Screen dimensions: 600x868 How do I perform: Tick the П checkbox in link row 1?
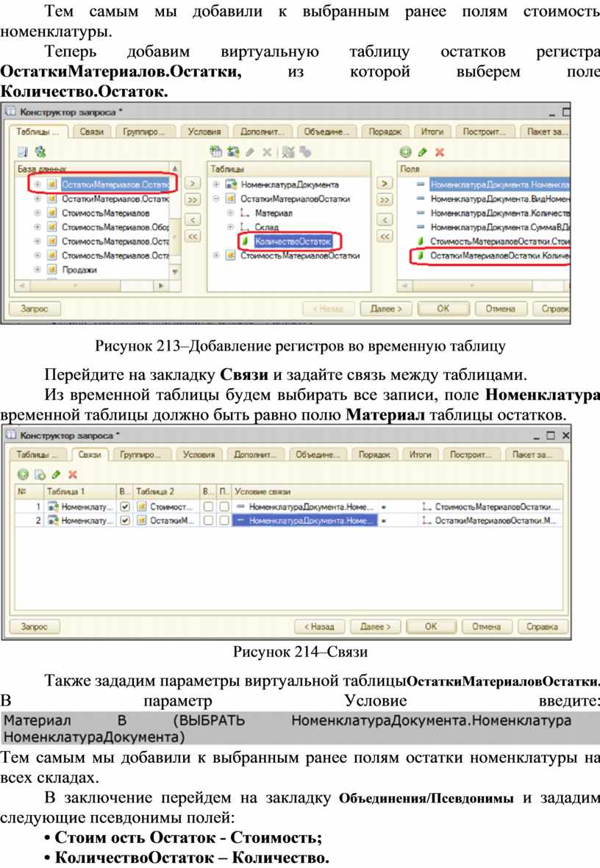(x=224, y=506)
